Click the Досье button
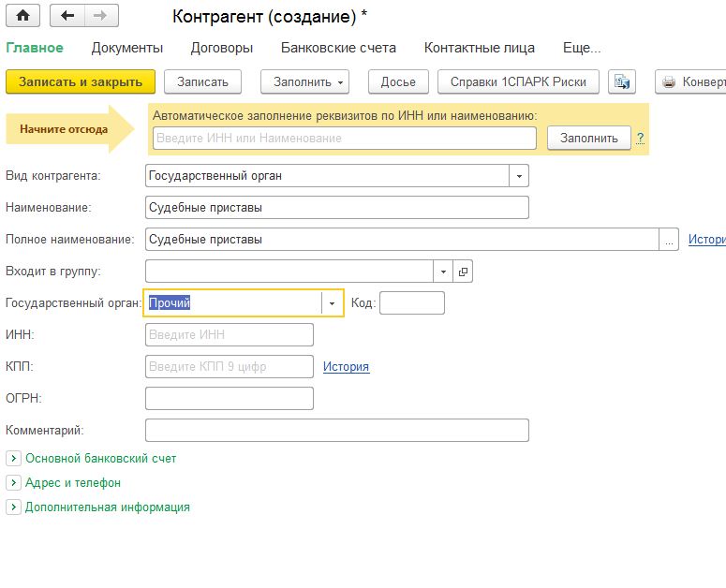Screen dimensions: 726x588 398,81
